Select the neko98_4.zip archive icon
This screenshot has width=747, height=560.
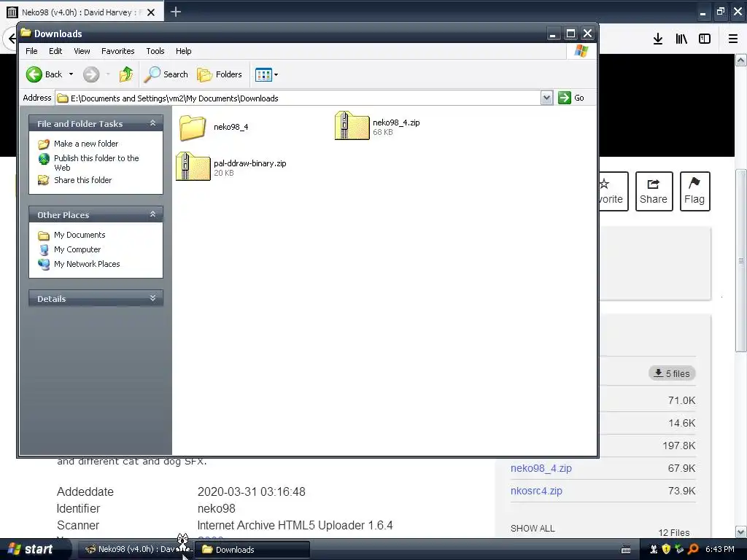coord(352,125)
